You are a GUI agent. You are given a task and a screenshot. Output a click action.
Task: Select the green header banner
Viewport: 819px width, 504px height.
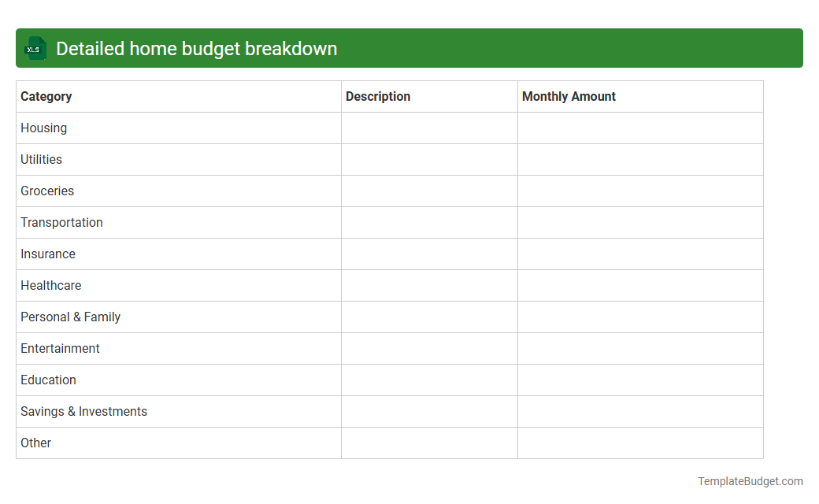click(x=409, y=48)
